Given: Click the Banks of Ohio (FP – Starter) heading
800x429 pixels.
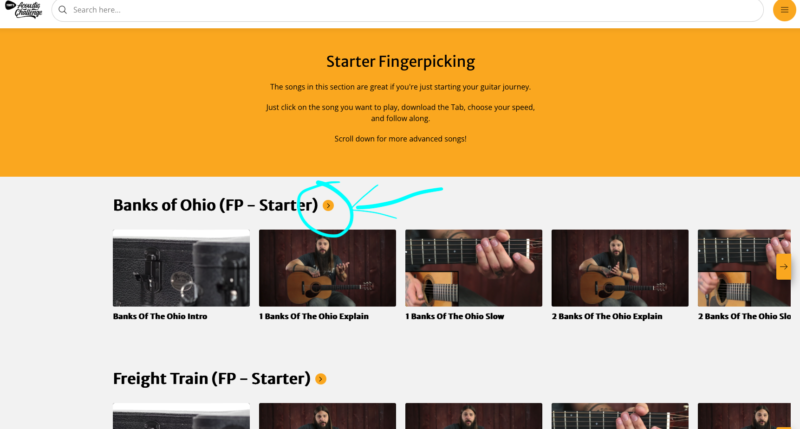Looking at the screenshot, I should [215, 205].
